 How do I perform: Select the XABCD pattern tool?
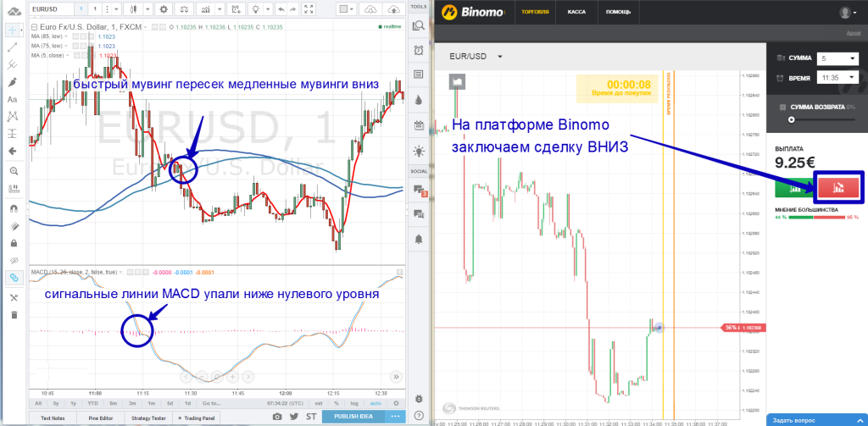[14, 117]
